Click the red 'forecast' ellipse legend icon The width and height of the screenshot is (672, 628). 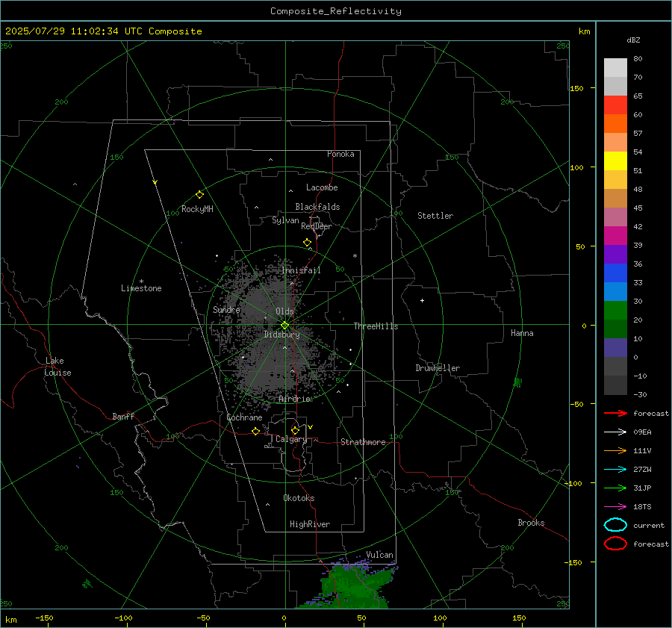615,544
